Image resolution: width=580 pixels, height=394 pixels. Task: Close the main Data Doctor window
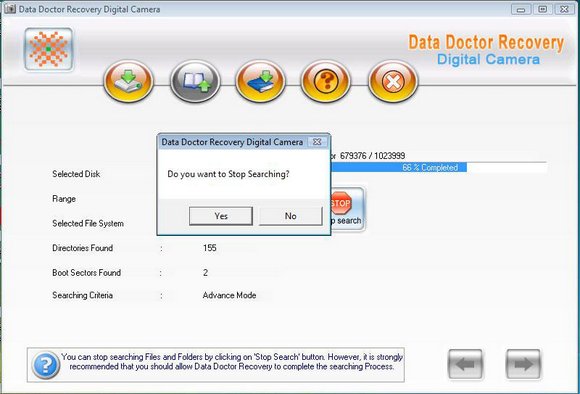point(564,9)
